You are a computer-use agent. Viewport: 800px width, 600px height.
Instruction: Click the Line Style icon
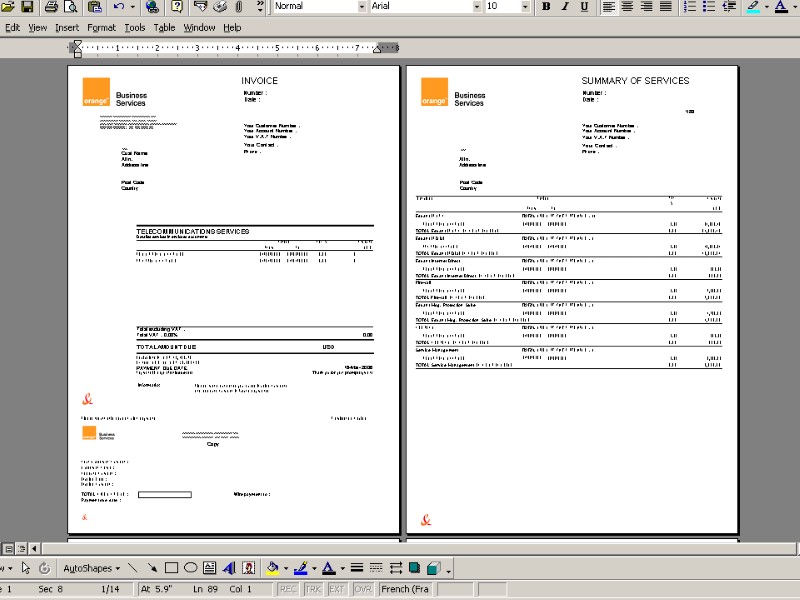point(357,568)
